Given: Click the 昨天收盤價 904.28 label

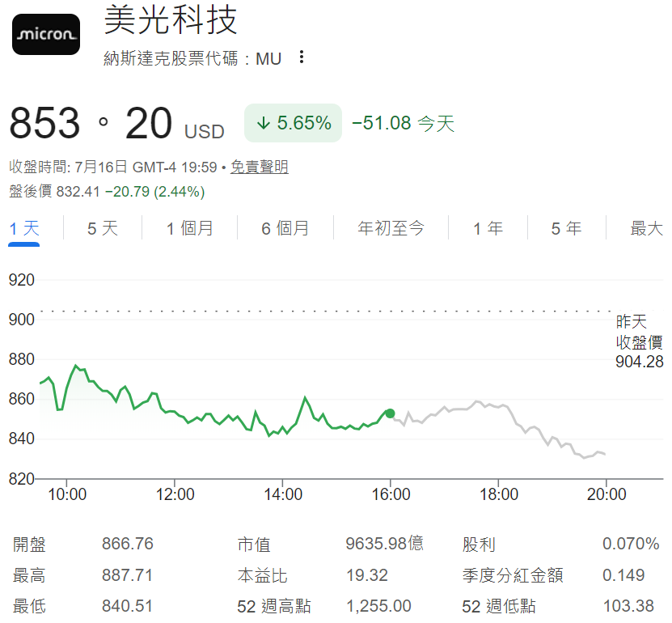Looking at the screenshot, I should tap(640, 341).
